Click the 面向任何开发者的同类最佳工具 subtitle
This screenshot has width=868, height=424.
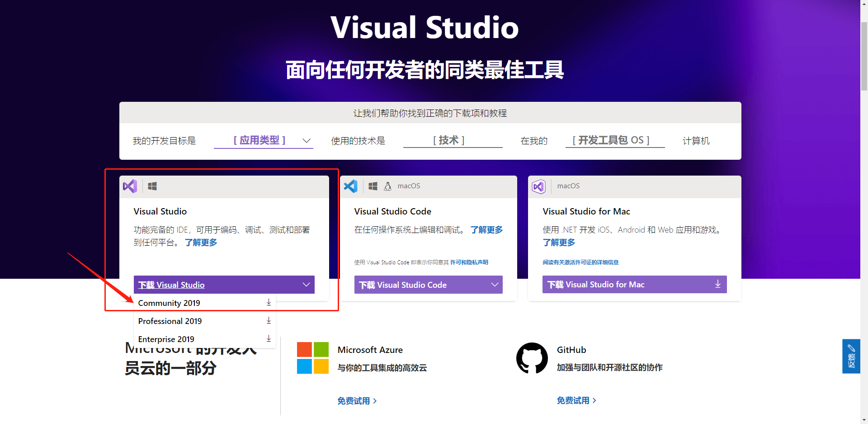(x=425, y=70)
